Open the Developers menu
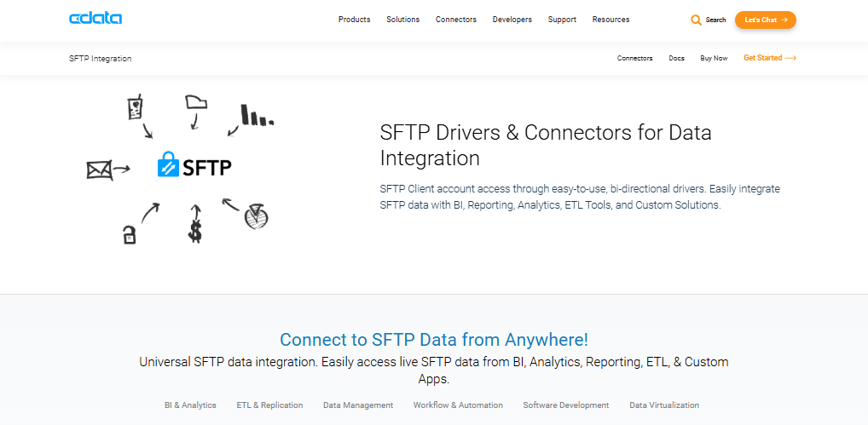The image size is (868, 425). (512, 20)
